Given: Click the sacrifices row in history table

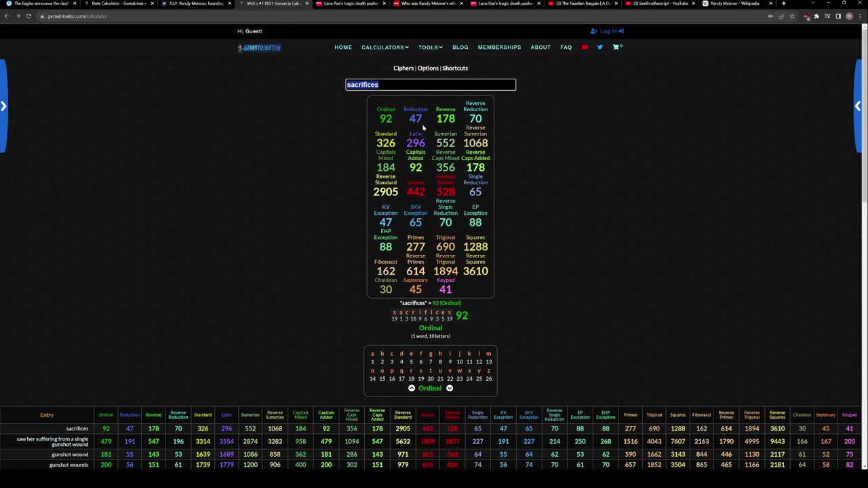Looking at the screenshot, I should tap(431, 428).
